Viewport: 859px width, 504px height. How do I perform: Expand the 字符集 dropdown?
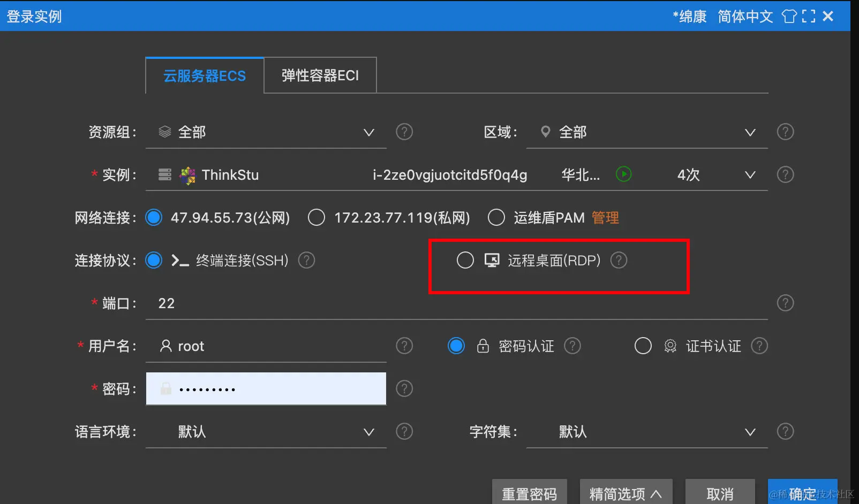click(647, 432)
